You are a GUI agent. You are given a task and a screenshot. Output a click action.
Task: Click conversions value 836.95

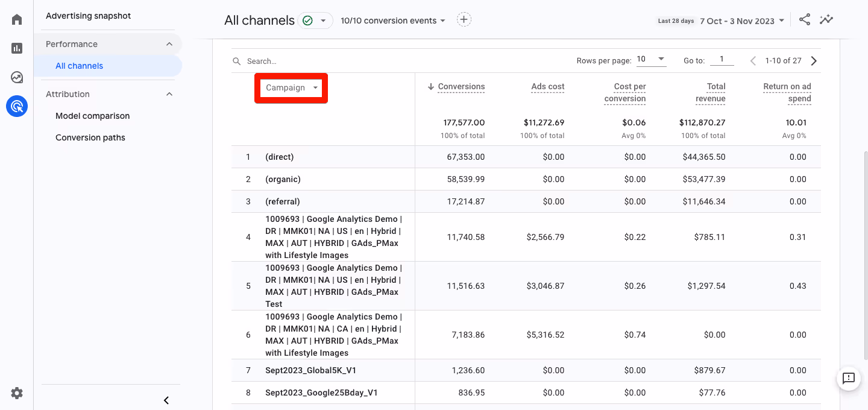[471, 393]
